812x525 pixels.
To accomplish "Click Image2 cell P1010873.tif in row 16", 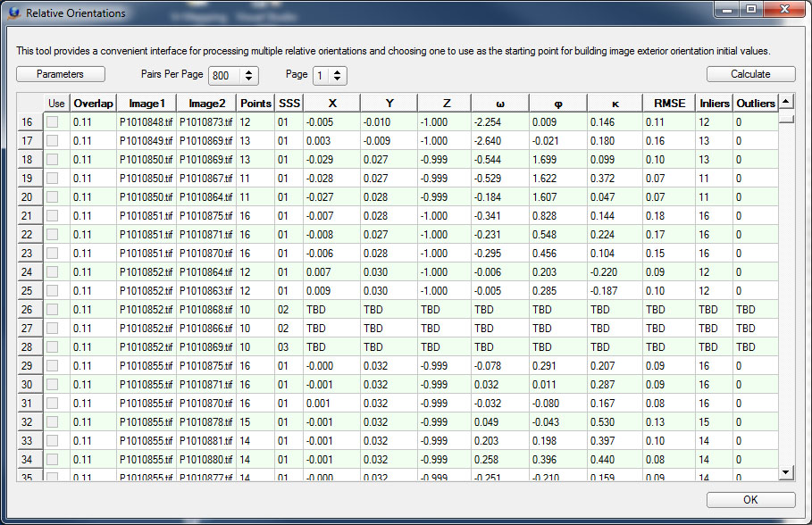I will pyautogui.click(x=206, y=122).
